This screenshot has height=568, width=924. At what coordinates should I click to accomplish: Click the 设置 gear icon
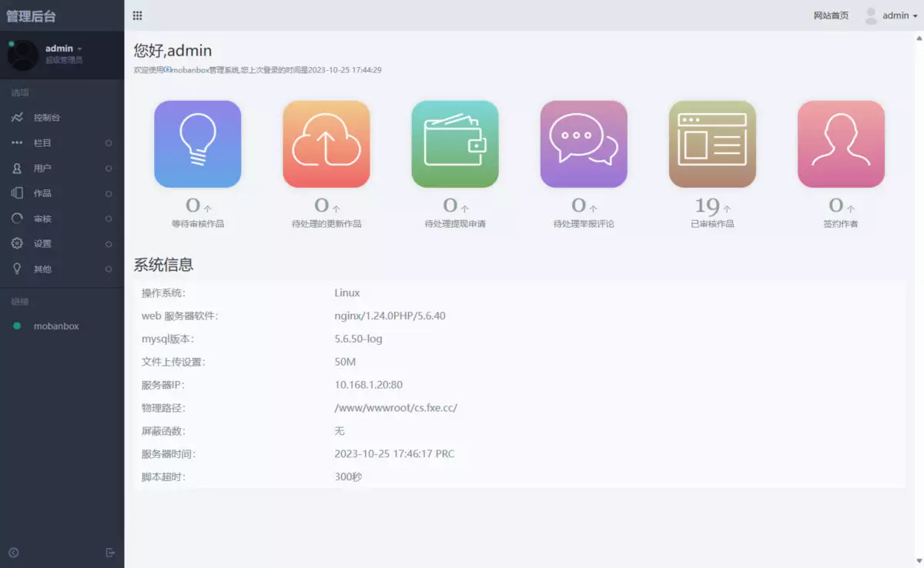click(17, 243)
